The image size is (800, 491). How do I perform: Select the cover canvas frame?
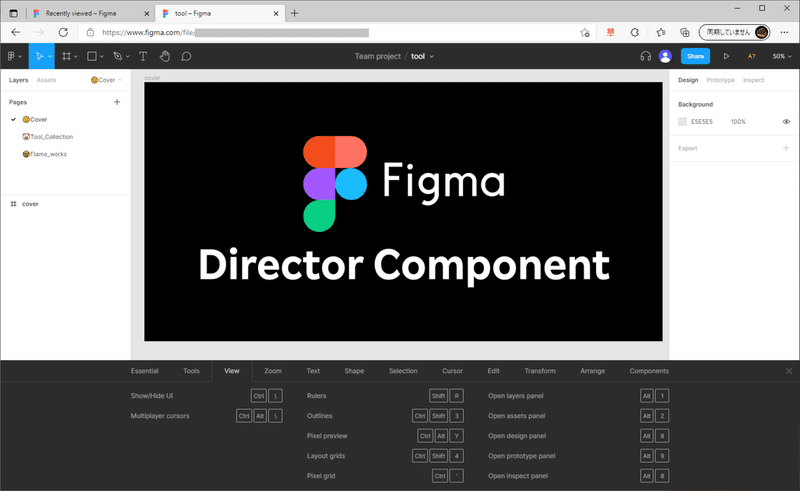point(403,211)
